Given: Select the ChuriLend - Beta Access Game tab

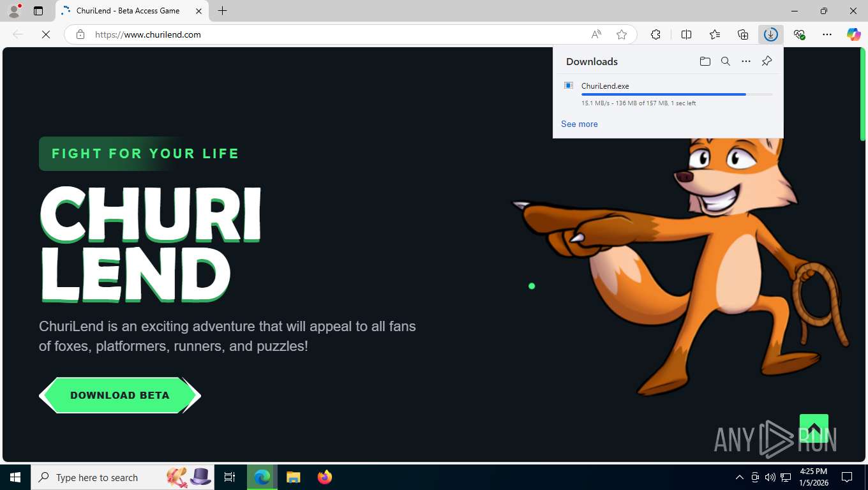Looking at the screenshot, I should (x=132, y=11).
